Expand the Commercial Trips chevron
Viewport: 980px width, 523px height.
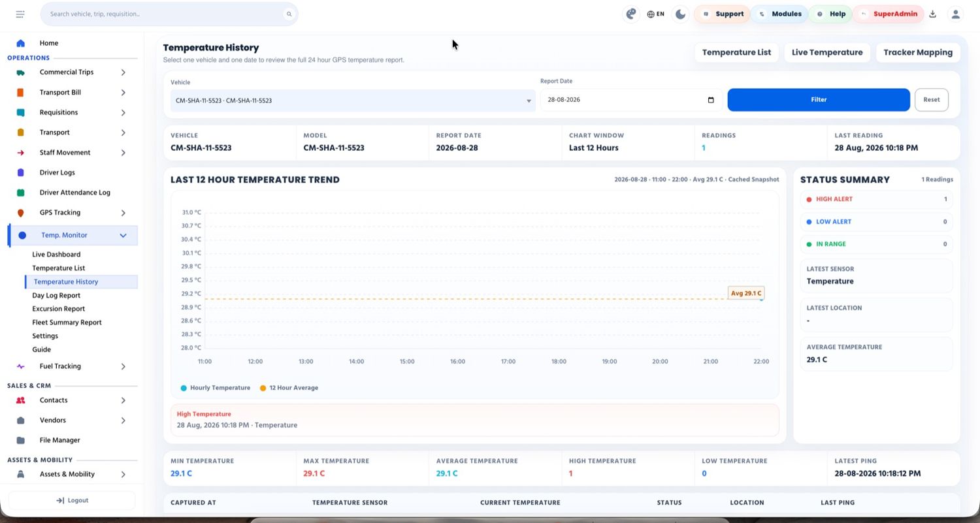123,72
